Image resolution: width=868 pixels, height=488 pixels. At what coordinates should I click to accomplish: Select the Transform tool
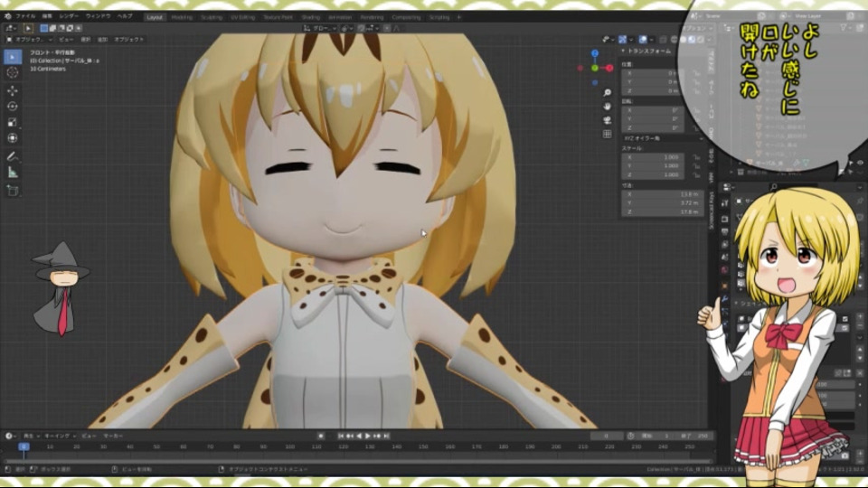click(13, 138)
